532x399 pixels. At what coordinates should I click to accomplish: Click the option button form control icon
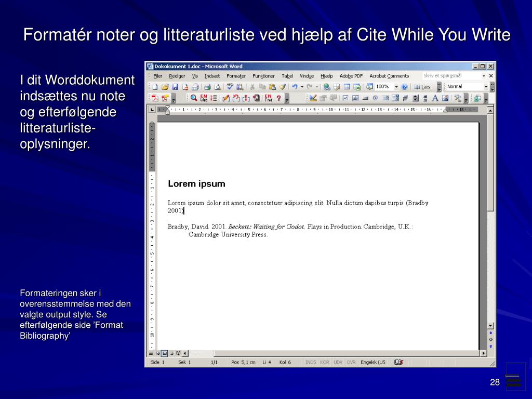pos(375,98)
